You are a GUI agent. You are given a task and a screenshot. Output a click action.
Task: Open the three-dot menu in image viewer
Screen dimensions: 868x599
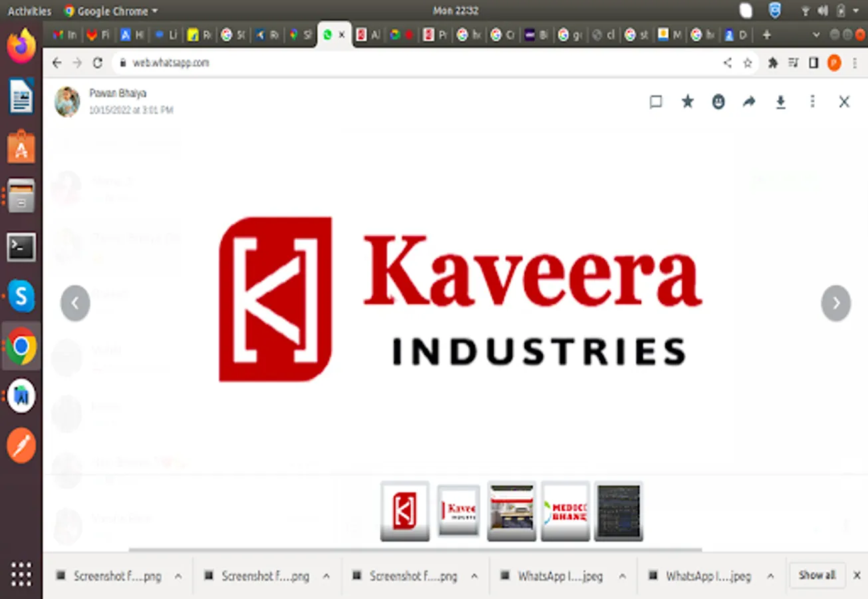pos(812,101)
